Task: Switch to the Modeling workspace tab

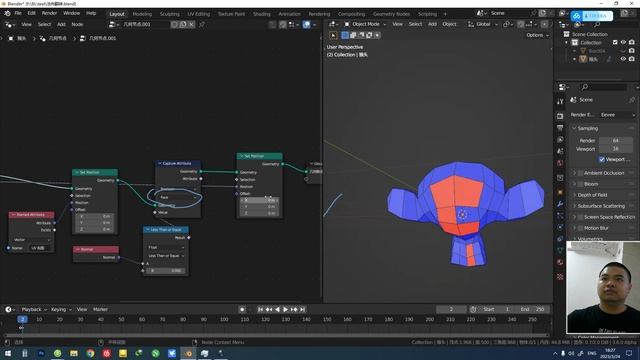Action: coord(142,14)
